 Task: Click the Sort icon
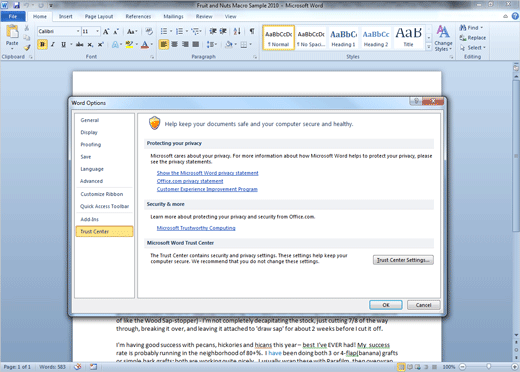coord(237,31)
